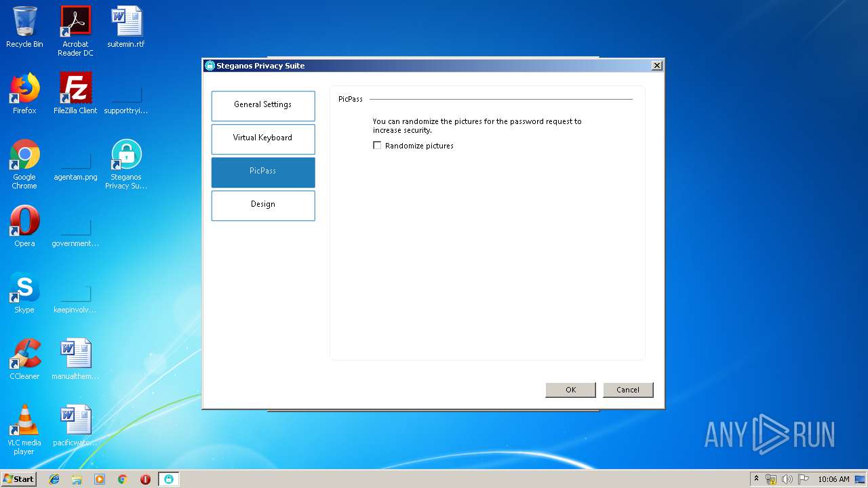Select Steganos taskbar button
This screenshot has height=488, width=868.
click(x=169, y=479)
